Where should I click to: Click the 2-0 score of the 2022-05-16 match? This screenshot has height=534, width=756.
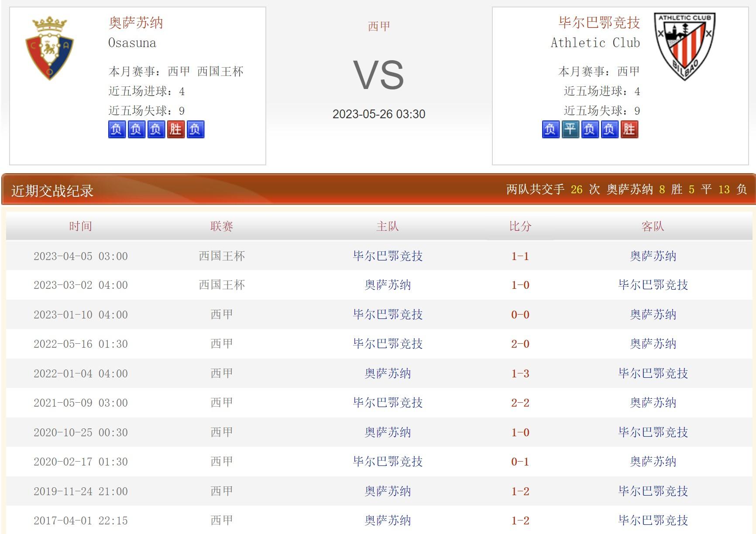[520, 344]
